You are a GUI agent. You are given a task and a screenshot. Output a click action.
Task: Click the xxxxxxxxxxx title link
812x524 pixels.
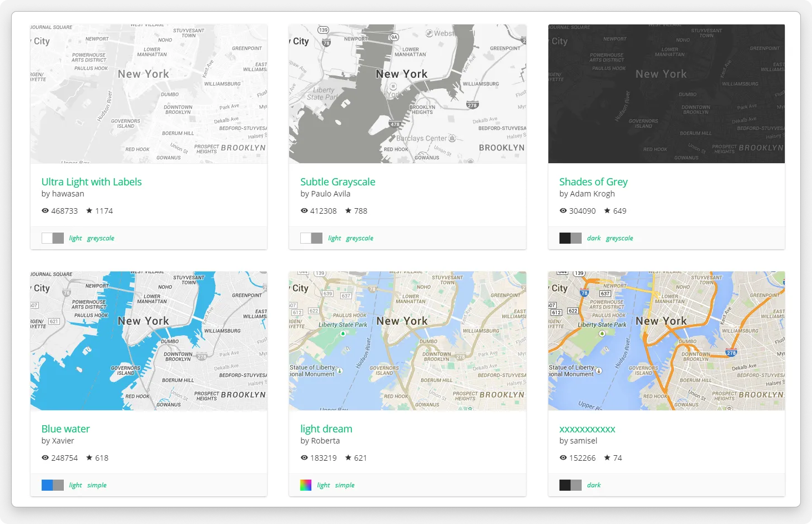click(587, 429)
